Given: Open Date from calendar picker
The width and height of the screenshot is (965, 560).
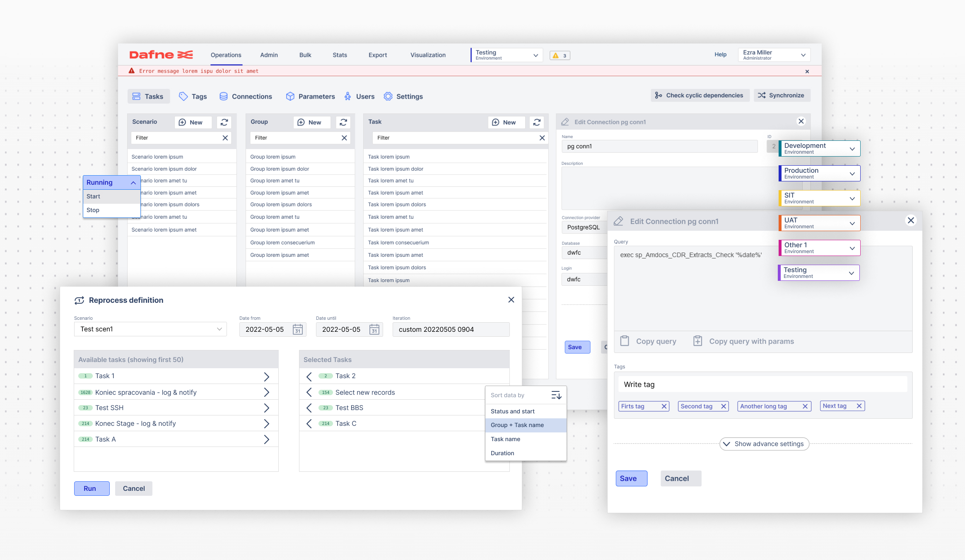Looking at the screenshot, I should 297,329.
